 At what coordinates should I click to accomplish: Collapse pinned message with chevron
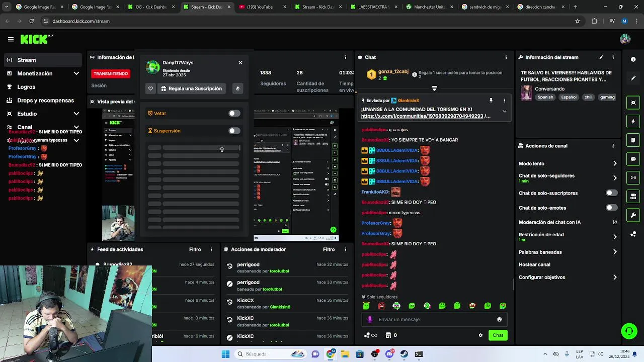(x=504, y=112)
